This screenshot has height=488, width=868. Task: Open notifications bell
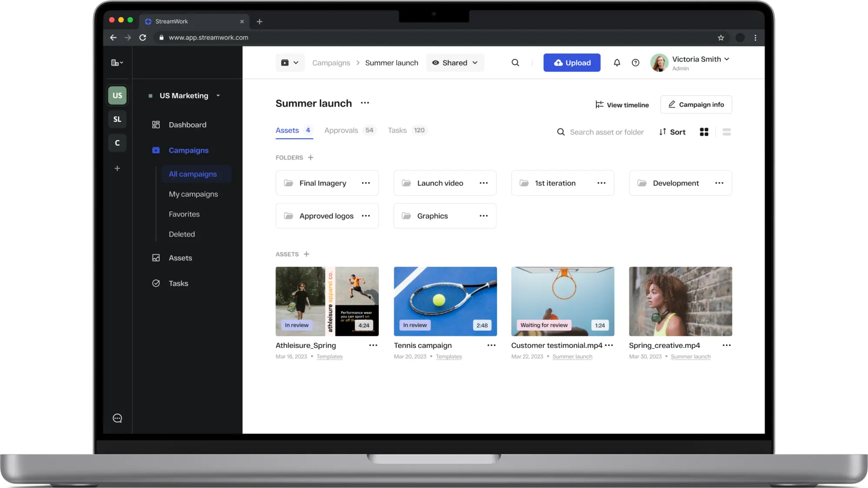tap(617, 62)
